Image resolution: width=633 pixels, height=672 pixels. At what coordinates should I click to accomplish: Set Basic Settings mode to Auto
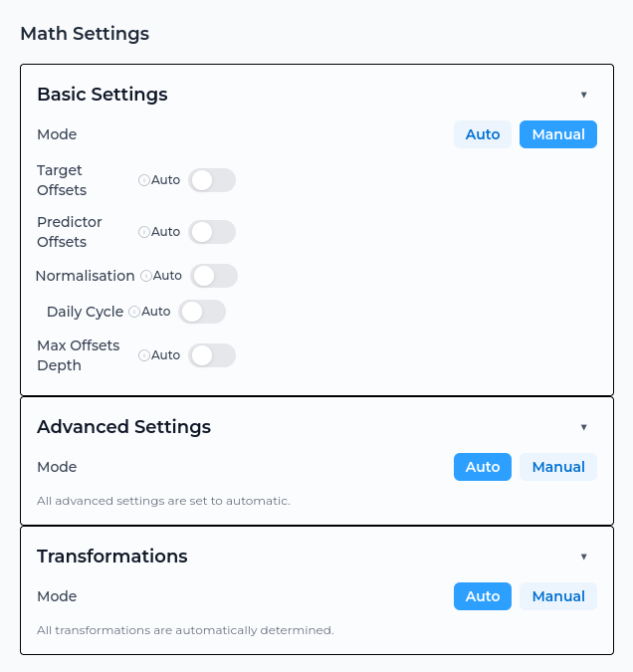(x=483, y=134)
